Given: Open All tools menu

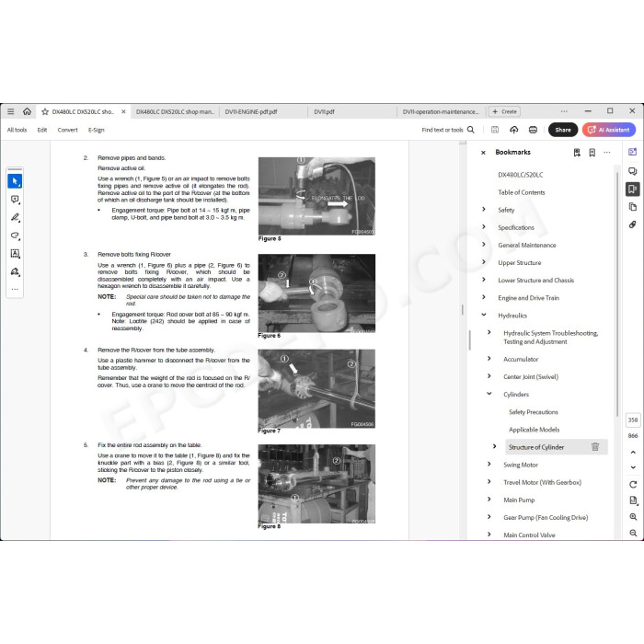Looking at the screenshot, I should click(17, 130).
